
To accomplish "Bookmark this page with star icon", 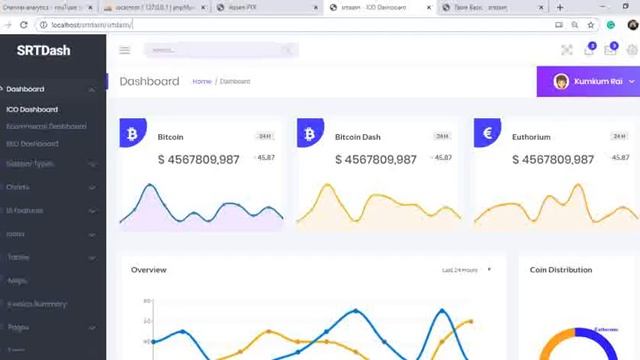I will pos(591,25).
